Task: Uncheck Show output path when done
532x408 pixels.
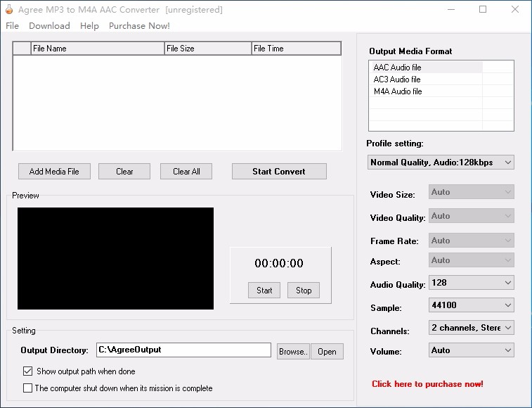Action: [28, 371]
